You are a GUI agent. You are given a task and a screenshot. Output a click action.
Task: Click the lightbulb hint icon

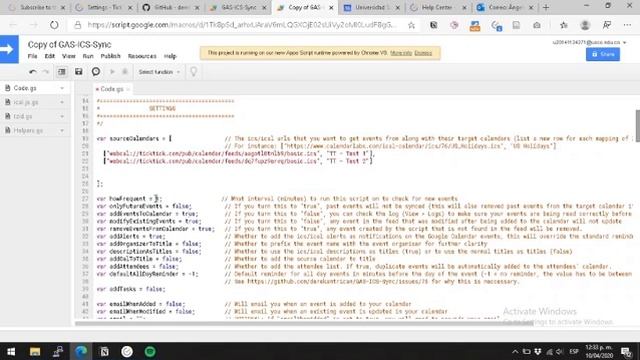coord(193,72)
